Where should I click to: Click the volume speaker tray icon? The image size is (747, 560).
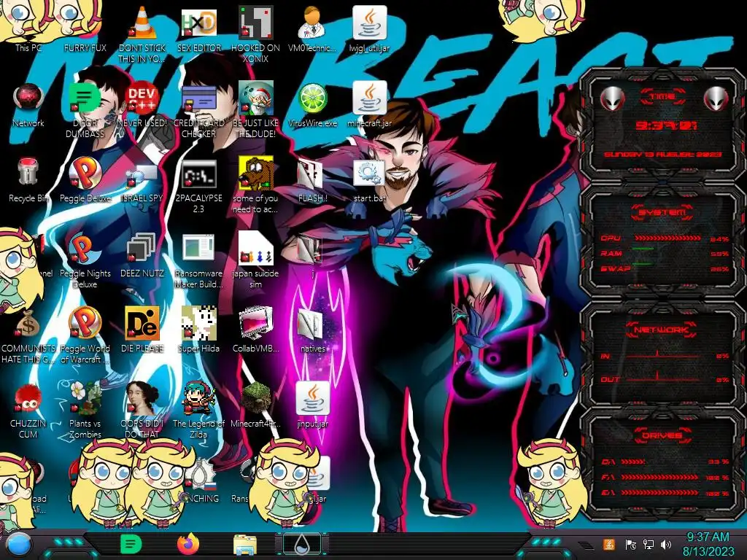[666, 544]
